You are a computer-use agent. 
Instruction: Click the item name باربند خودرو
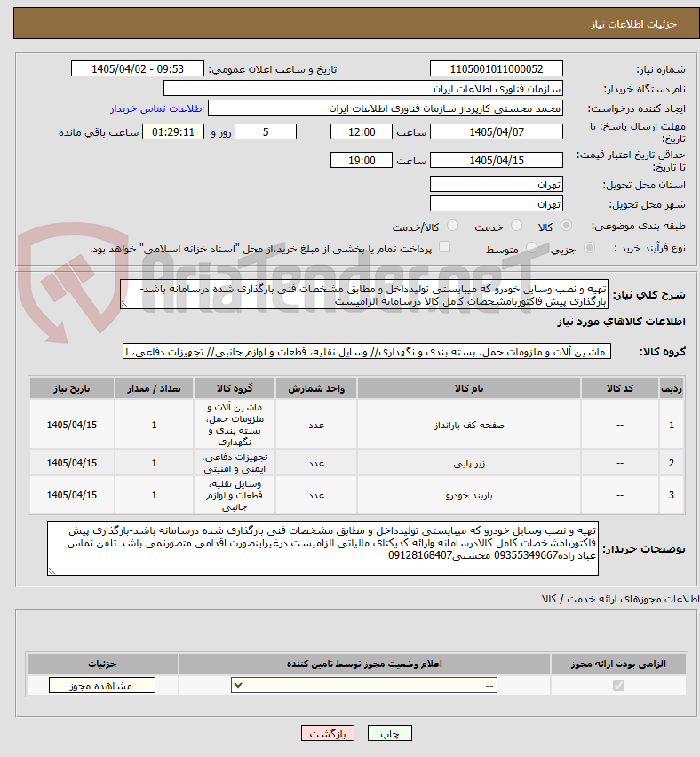click(469, 495)
